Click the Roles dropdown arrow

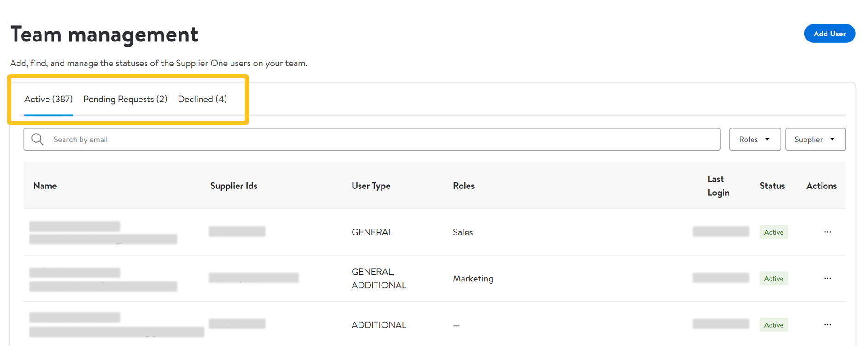(x=767, y=139)
